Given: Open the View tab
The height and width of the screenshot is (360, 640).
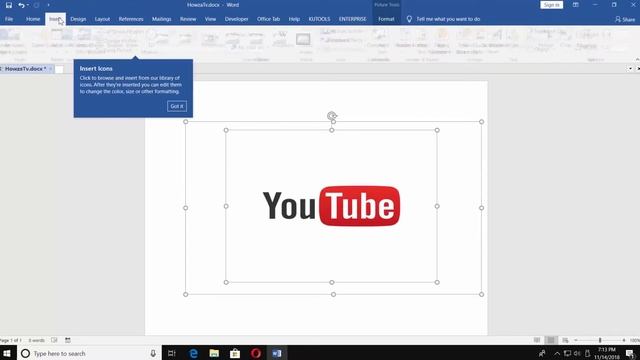Looking at the screenshot, I should 210,19.
